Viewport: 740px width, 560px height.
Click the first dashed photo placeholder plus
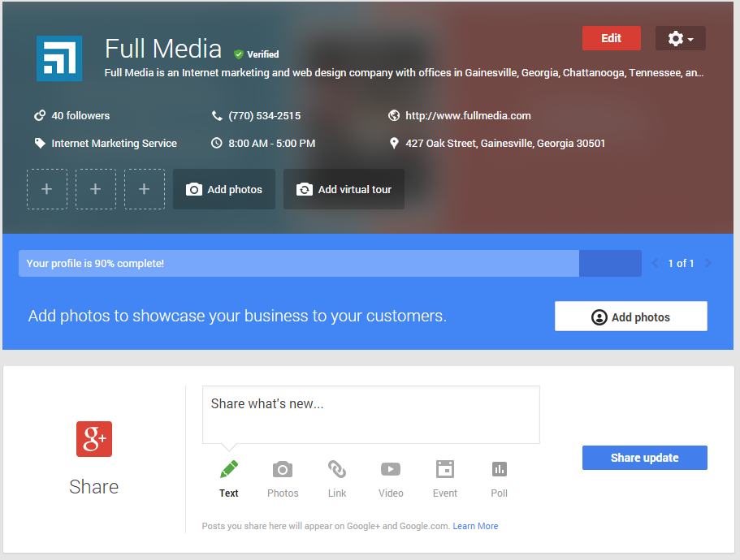tap(47, 189)
